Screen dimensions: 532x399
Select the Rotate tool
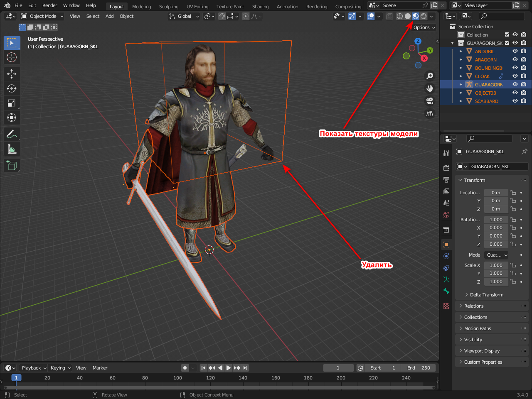click(12, 88)
